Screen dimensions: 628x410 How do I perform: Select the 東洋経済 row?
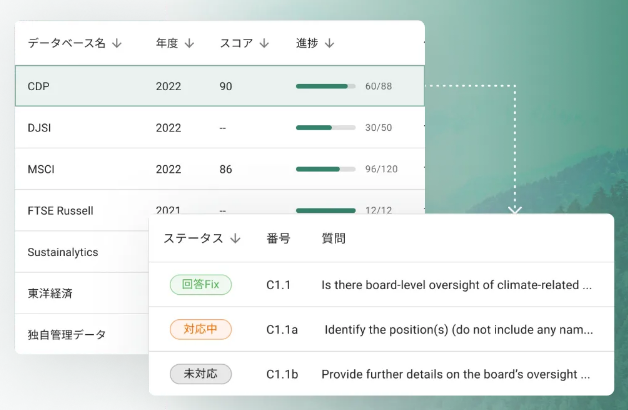tap(82, 293)
